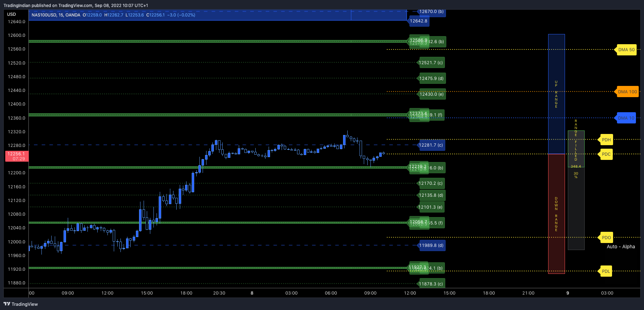
Task: Click the TradingView logo at bottom
Action: point(21,304)
